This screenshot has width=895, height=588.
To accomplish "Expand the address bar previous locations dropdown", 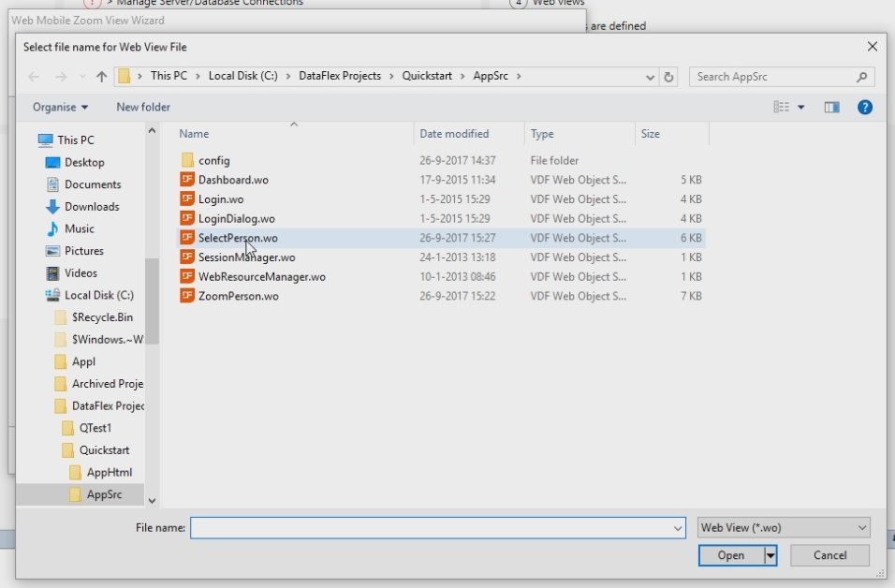I will click(x=652, y=77).
